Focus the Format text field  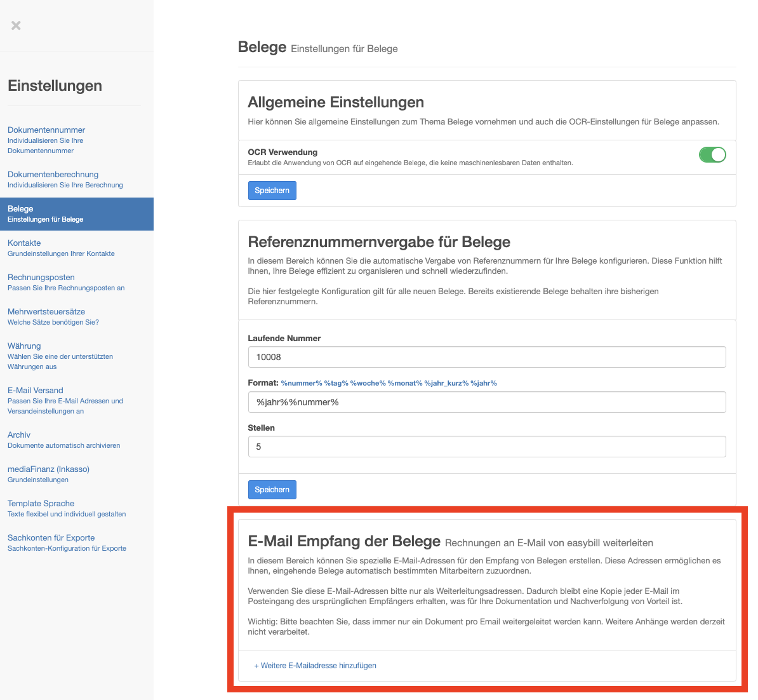click(486, 402)
